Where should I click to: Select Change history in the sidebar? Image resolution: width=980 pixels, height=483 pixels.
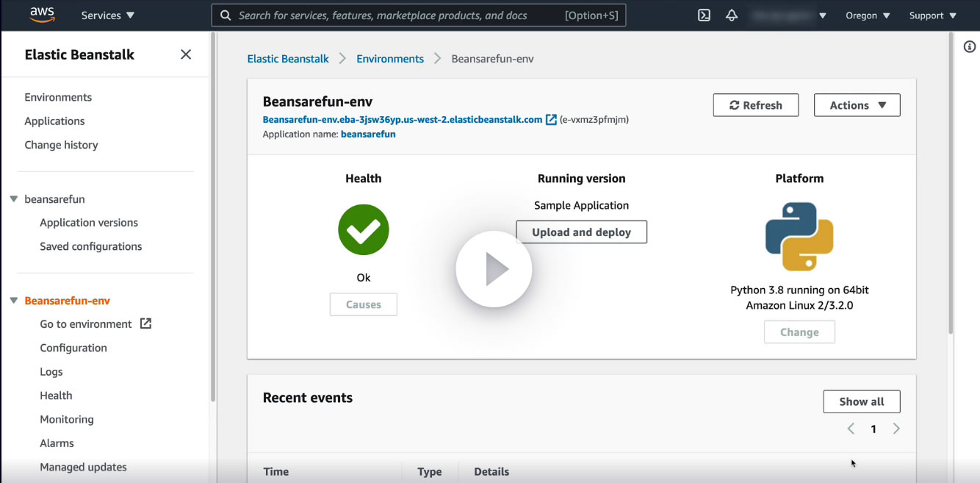(61, 145)
